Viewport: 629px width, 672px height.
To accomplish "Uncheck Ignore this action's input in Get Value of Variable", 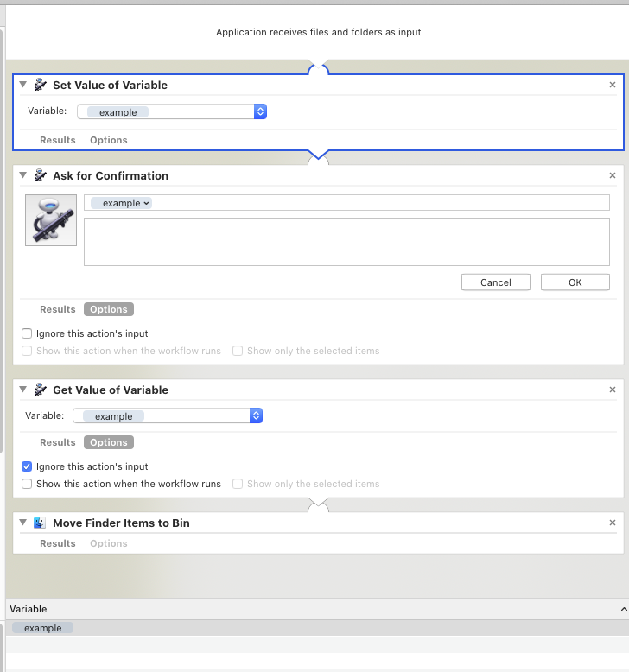I will point(27,466).
